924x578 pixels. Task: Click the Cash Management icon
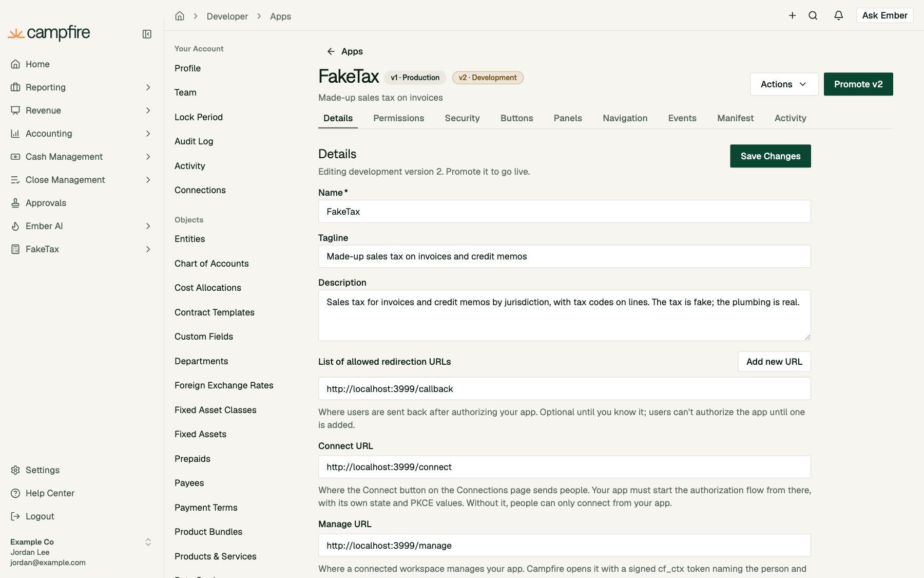(15, 157)
